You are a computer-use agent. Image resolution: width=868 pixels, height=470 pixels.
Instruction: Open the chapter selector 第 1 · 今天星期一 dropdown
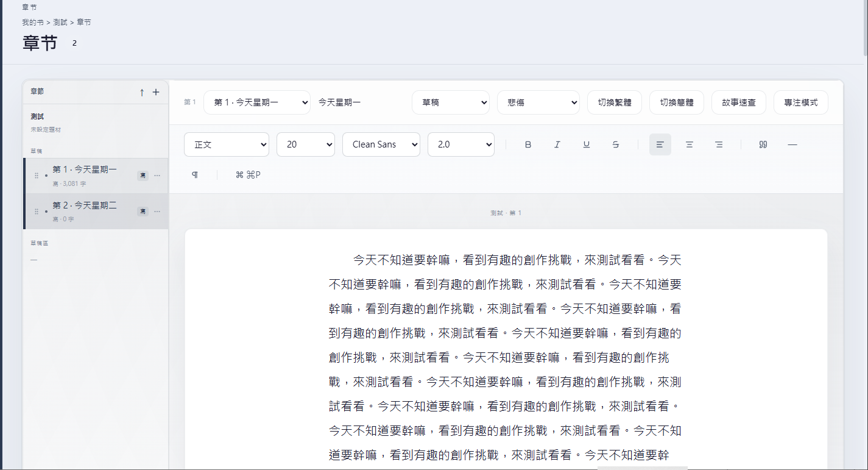click(x=257, y=102)
